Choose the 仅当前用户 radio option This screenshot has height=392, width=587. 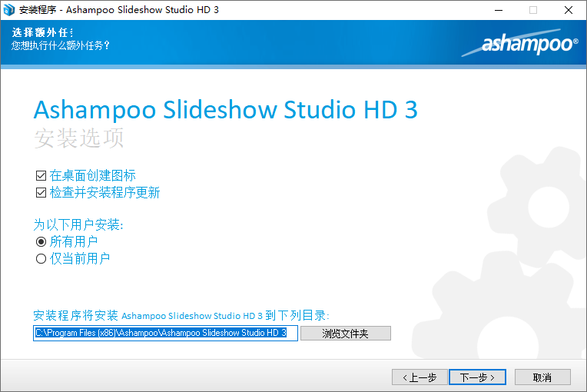point(41,259)
